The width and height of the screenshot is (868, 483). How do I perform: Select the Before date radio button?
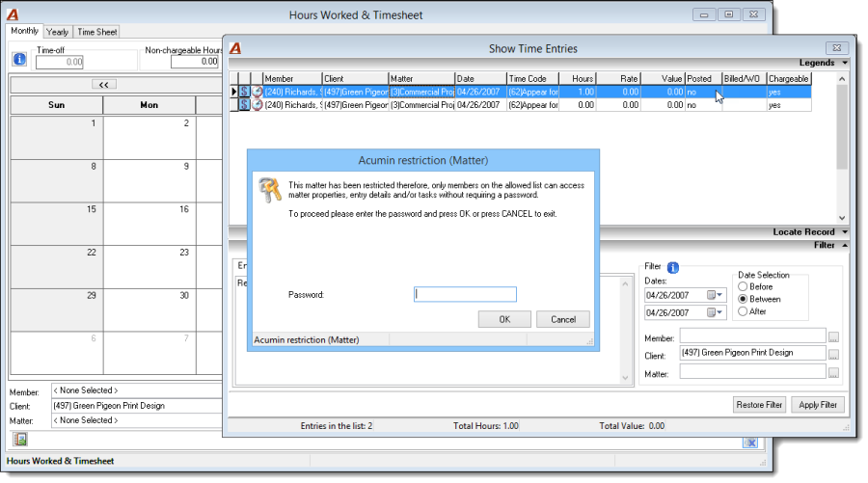(743, 286)
